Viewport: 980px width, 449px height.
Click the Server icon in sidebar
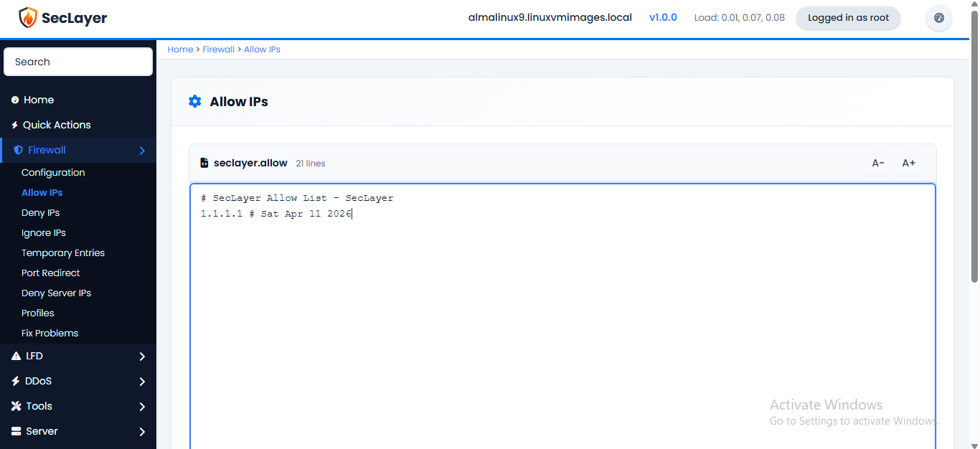[16, 431]
